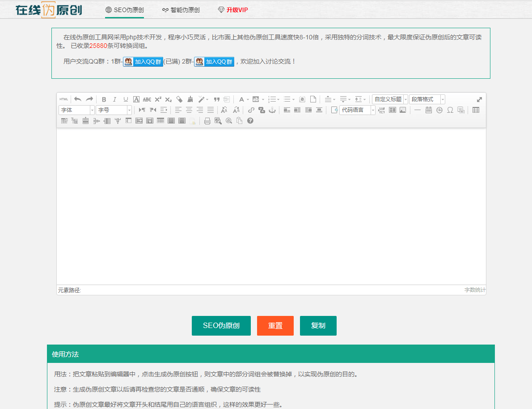Click the background image icon
The width and height of the screenshot is (532, 409).
coord(403,110)
